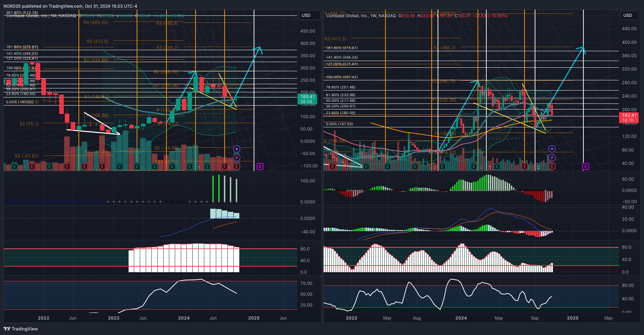Select '38.20% (200.97)' Fib label on weekly chart
This screenshot has width=644, height=335.
[341, 106]
